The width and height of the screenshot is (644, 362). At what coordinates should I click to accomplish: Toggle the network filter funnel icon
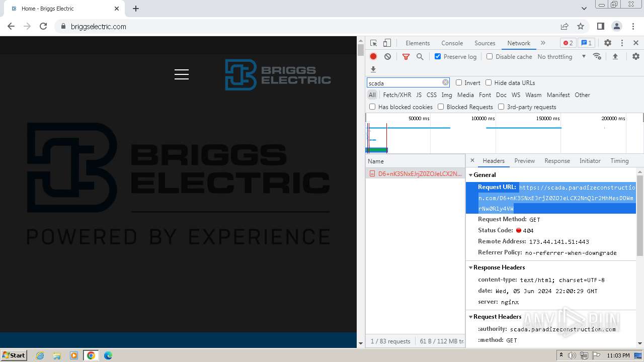[x=406, y=57]
